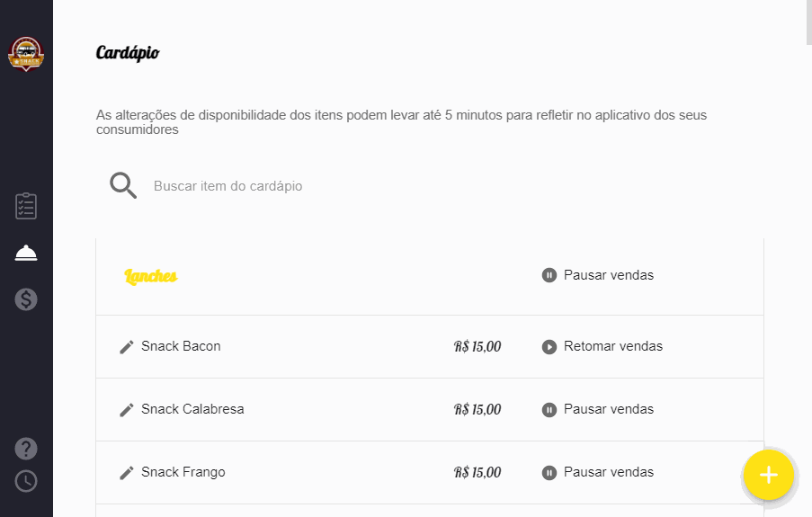Open the Snack Bacon item name
The height and width of the screenshot is (517, 812).
181,346
